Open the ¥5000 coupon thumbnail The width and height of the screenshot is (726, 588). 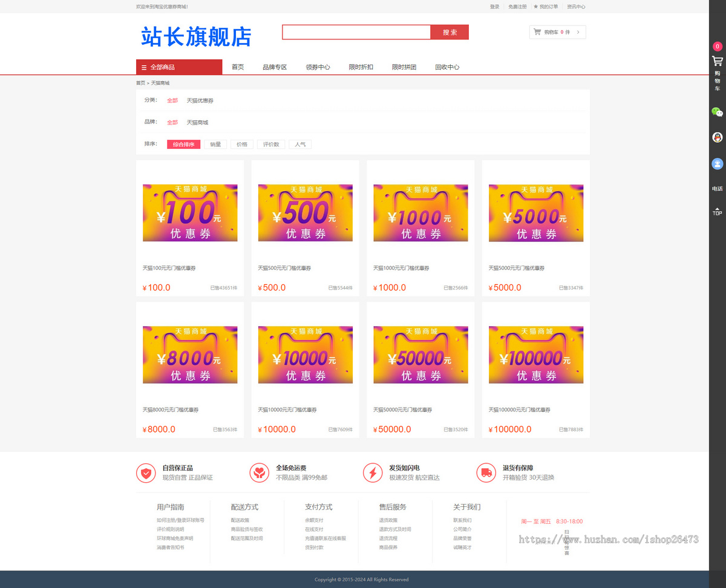click(x=536, y=213)
